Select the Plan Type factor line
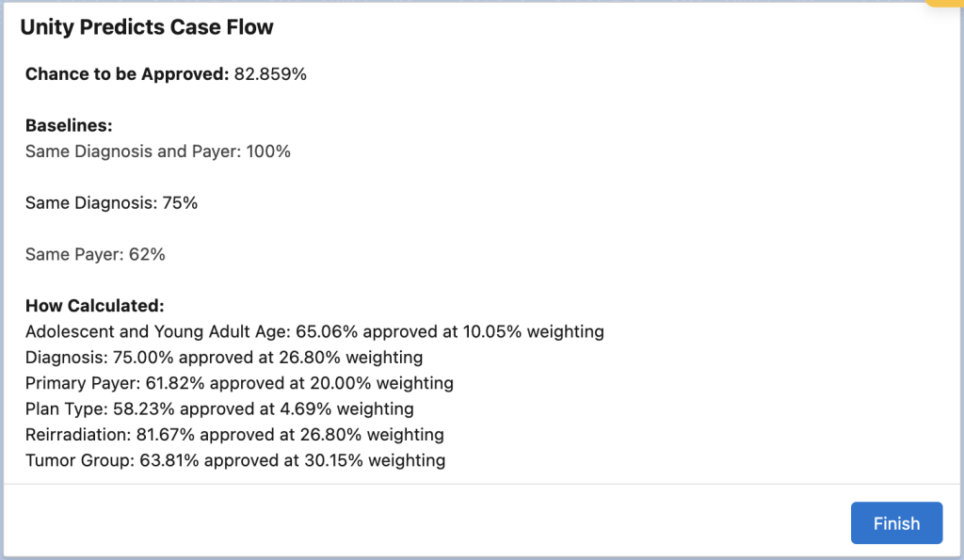Image resolution: width=964 pixels, height=560 pixels. point(219,408)
